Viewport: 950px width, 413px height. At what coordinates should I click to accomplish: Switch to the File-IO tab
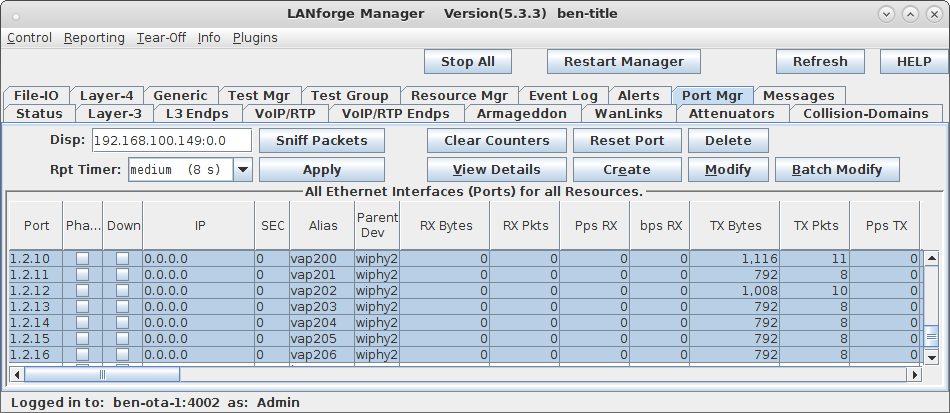click(36, 96)
